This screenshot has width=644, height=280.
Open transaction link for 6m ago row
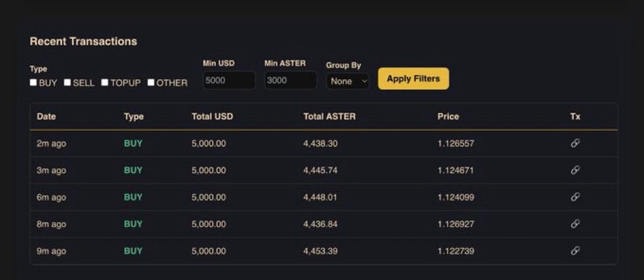point(575,197)
